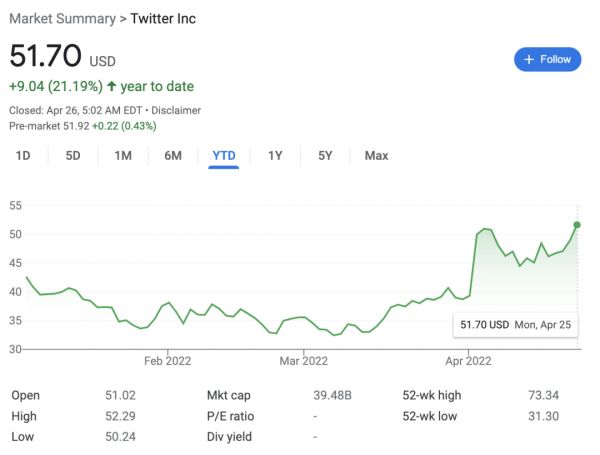
Task: Switch to the 1M chart range
Action: (x=123, y=155)
